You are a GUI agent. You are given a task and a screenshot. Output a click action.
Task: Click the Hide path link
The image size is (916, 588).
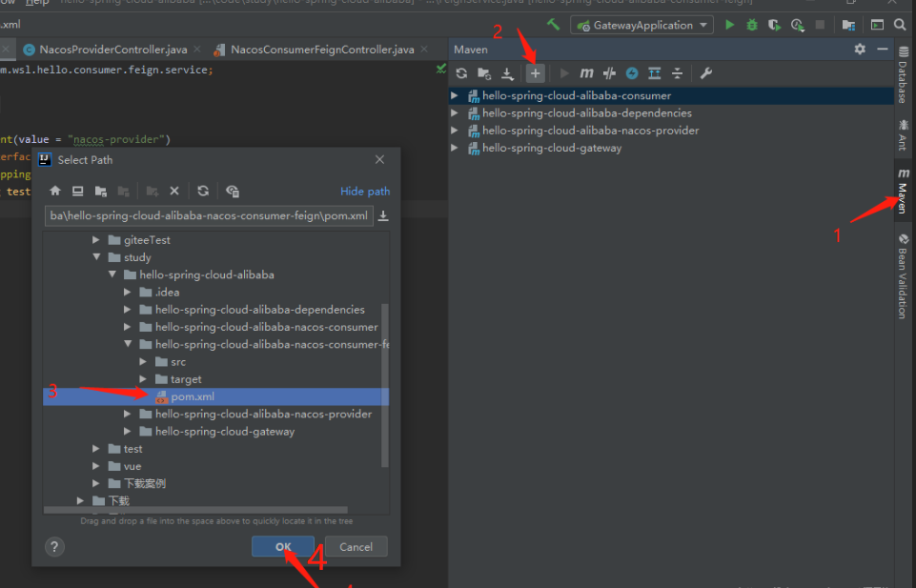[x=365, y=191]
